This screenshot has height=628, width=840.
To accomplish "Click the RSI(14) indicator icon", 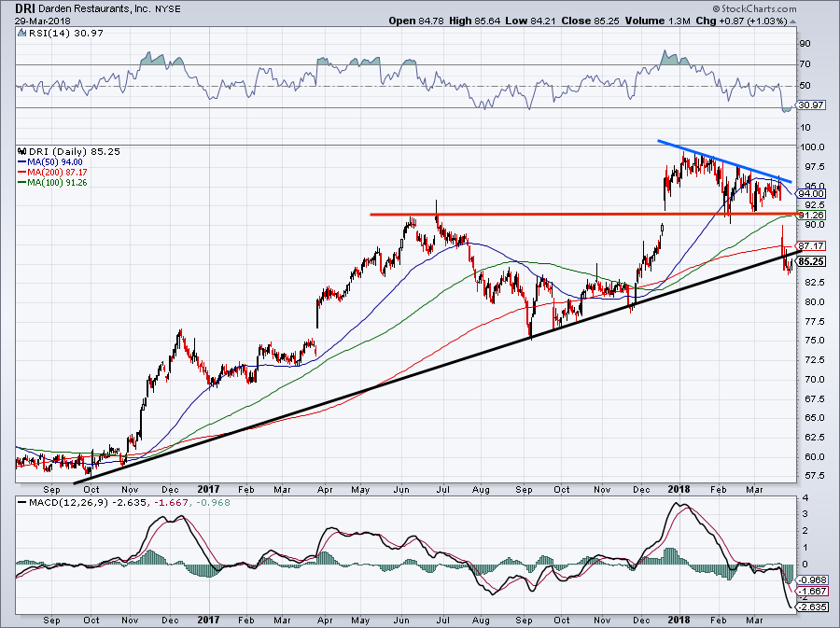I will 21,34.
